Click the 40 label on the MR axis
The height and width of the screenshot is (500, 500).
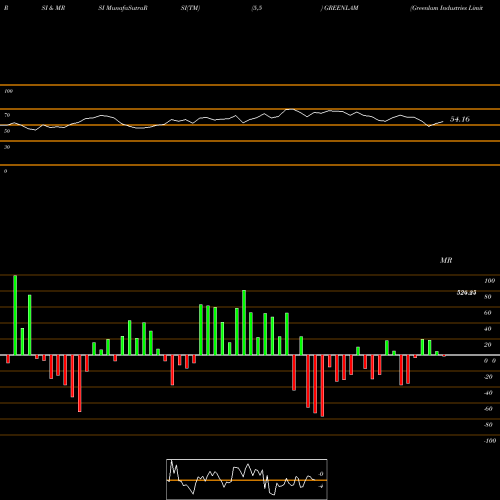(488, 329)
